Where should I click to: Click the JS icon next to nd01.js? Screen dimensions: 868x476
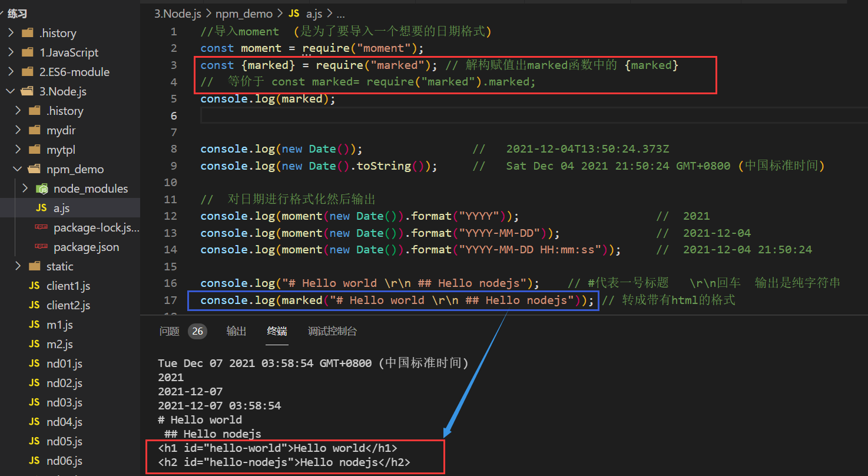coord(33,363)
